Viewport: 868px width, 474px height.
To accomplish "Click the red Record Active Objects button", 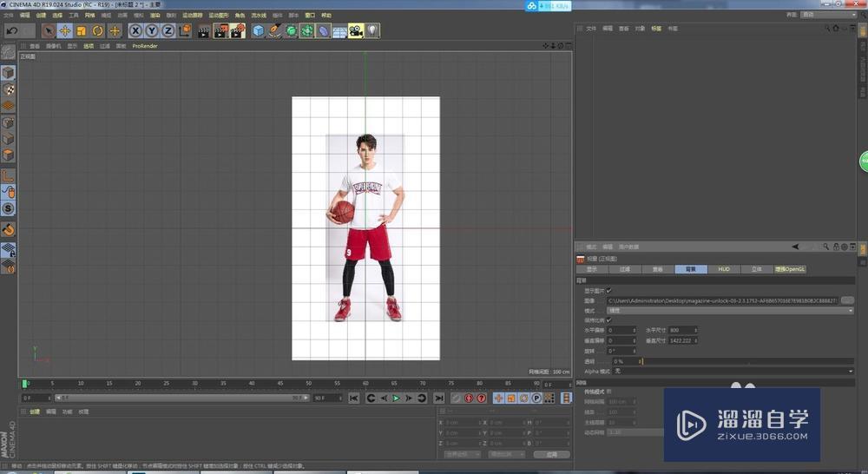I will [469, 398].
